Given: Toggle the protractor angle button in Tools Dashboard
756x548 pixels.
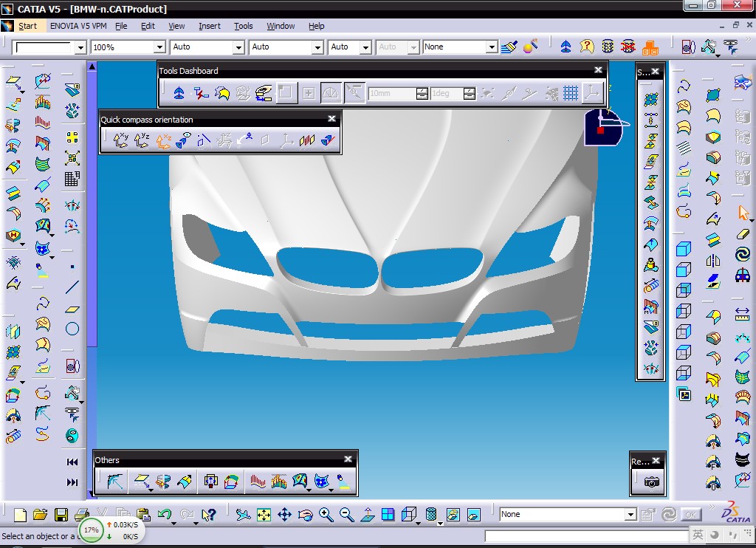Looking at the screenshot, I should [330, 93].
